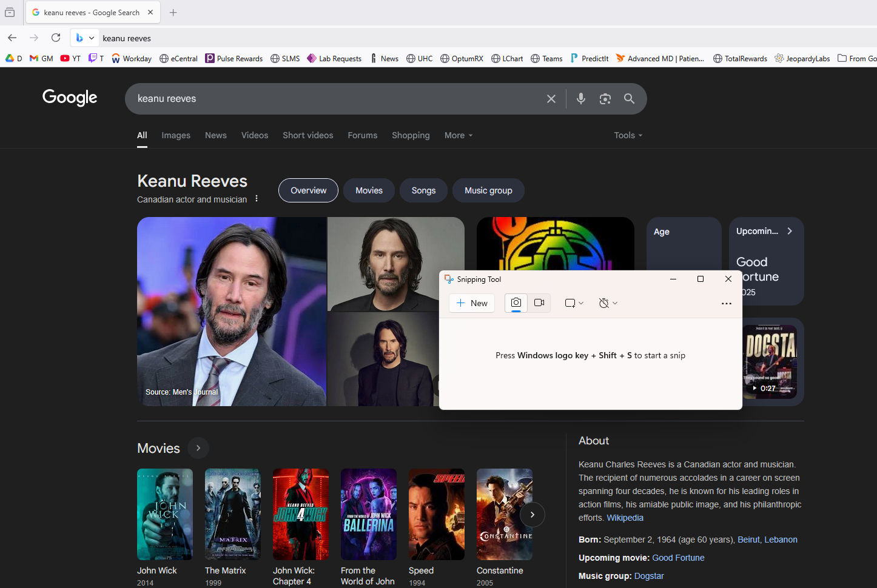Open the Speed 1994 poster
Viewport: 877px width, 588px height.
pyautogui.click(x=437, y=514)
